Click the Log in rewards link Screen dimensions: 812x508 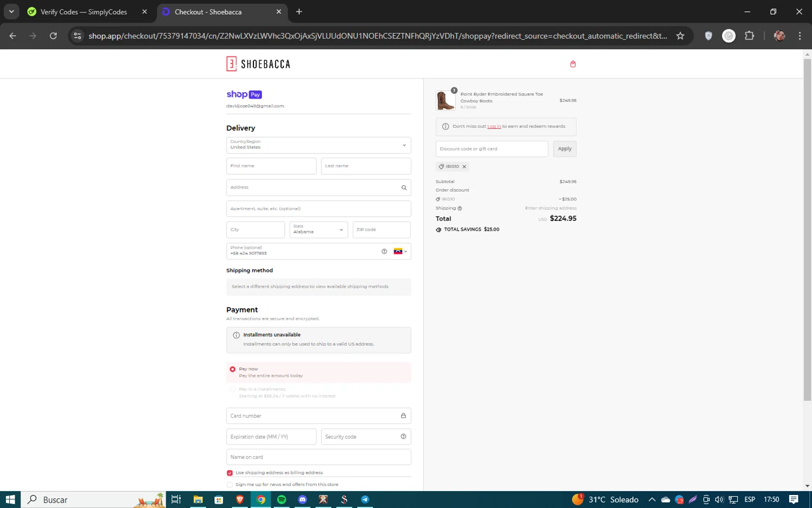click(494, 127)
